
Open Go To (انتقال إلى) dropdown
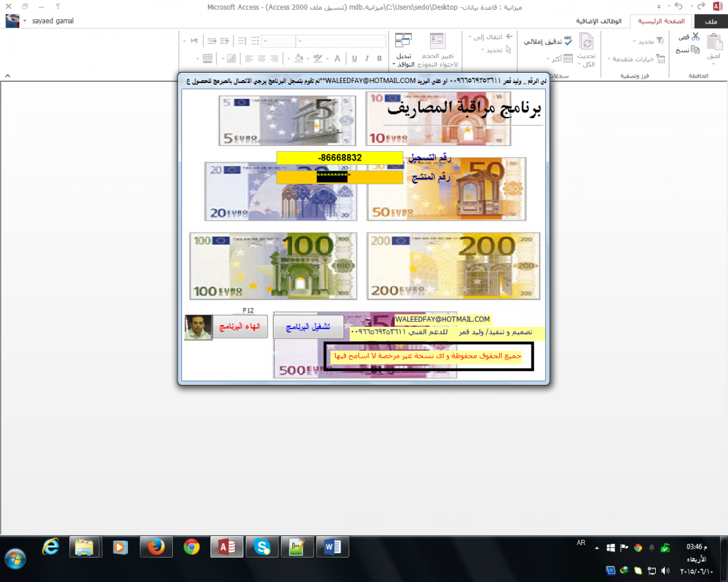click(491, 37)
